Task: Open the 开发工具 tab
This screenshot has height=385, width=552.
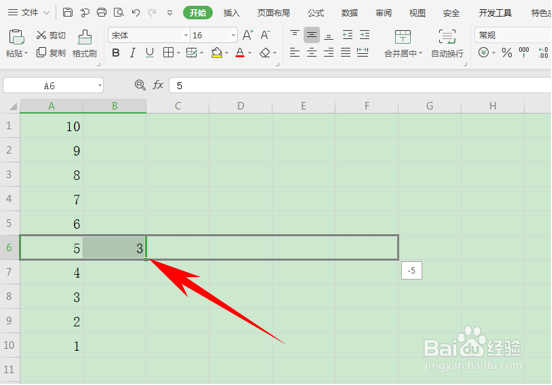Action: 495,13
